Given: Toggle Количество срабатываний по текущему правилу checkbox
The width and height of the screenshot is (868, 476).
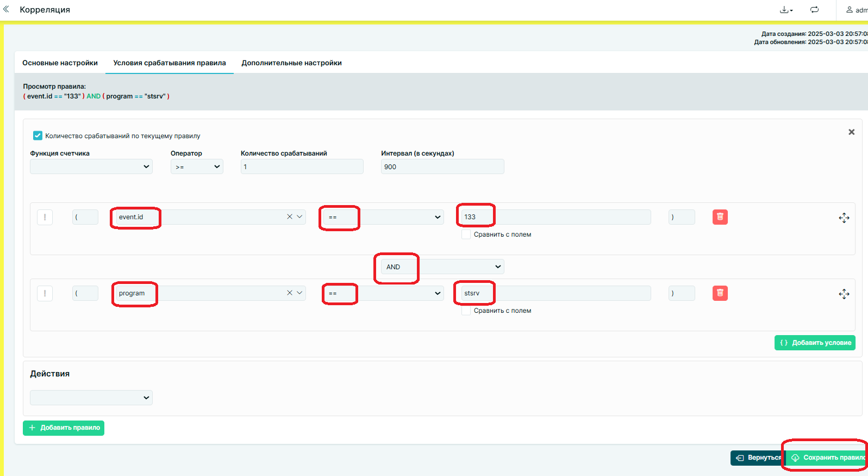Looking at the screenshot, I should tap(38, 135).
